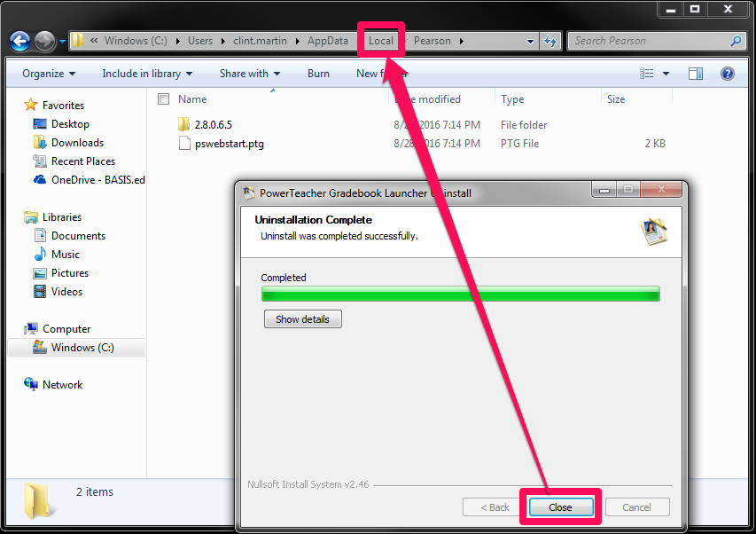Image resolution: width=756 pixels, height=534 pixels.
Task: Click the search magnifier icon
Action: pos(736,41)
